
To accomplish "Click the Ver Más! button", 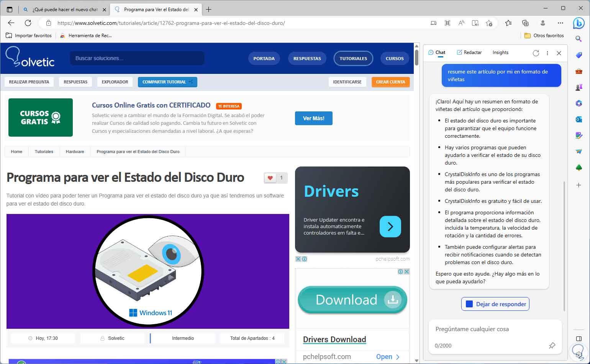I will point(313,118).
